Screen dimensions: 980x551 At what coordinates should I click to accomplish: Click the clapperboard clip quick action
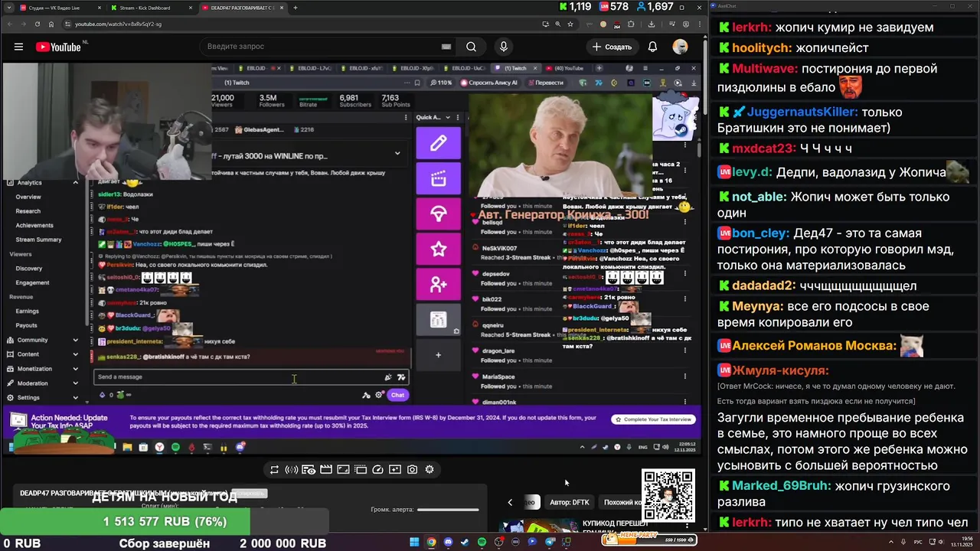pos(438,179)
